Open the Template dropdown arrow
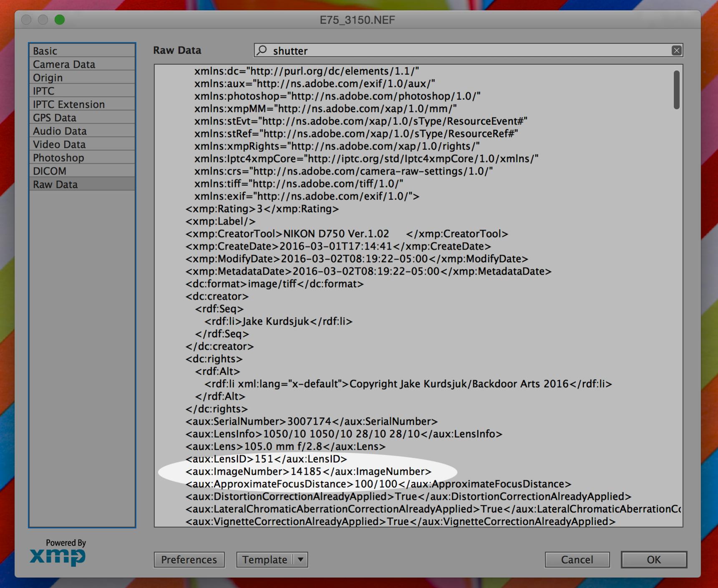 [300, 560]
